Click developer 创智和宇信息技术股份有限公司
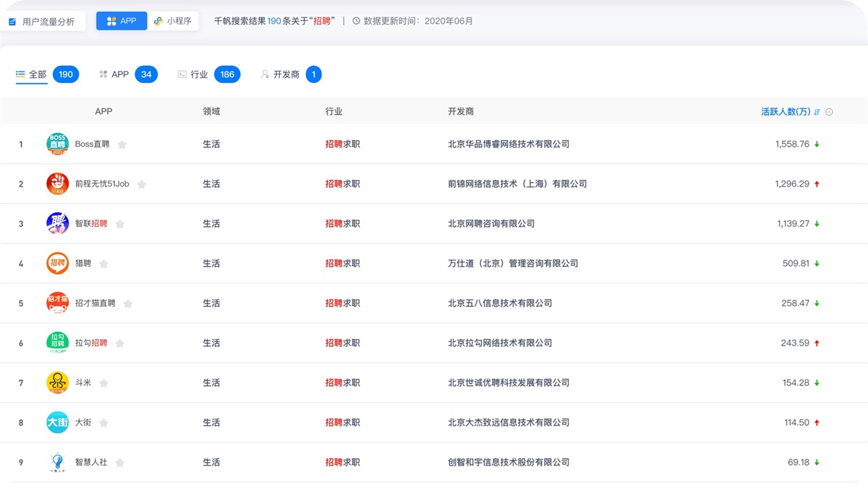The height and width of the screenshot is (488, 868). [x=509, y=462]
